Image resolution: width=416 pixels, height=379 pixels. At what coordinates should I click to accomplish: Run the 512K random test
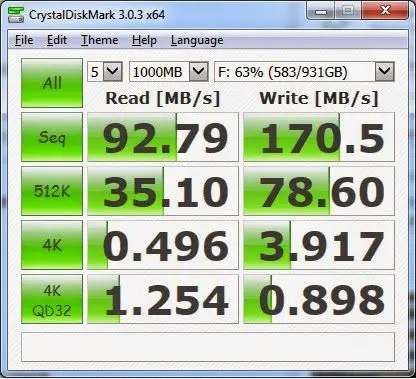[52, 191]
